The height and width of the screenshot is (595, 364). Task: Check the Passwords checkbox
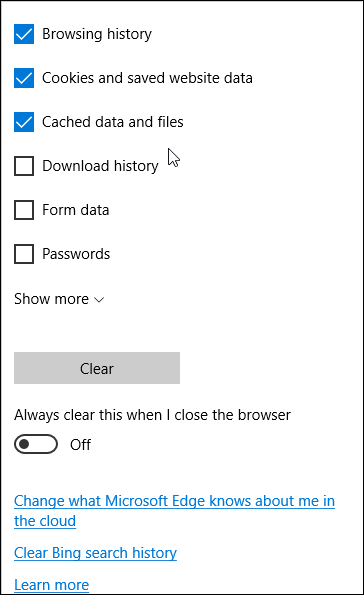click(x=24, y=254)
